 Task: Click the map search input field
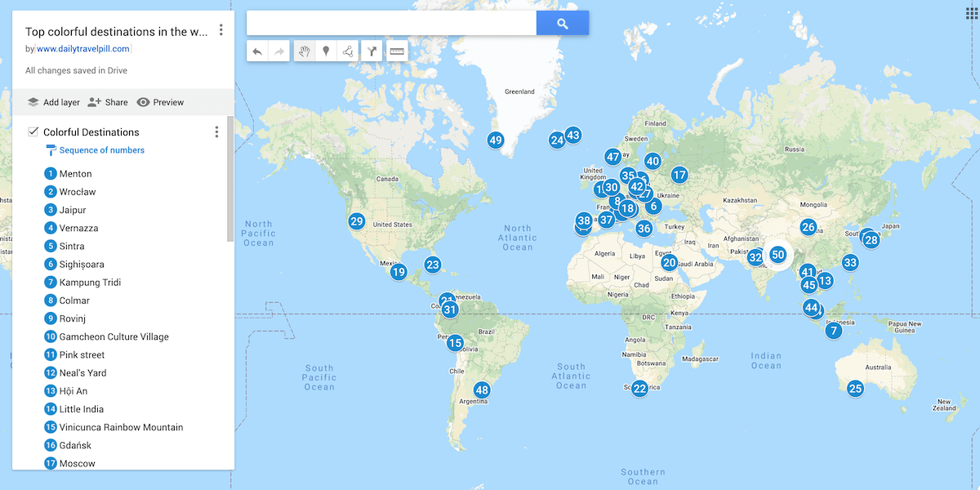[x=391, y=24]
